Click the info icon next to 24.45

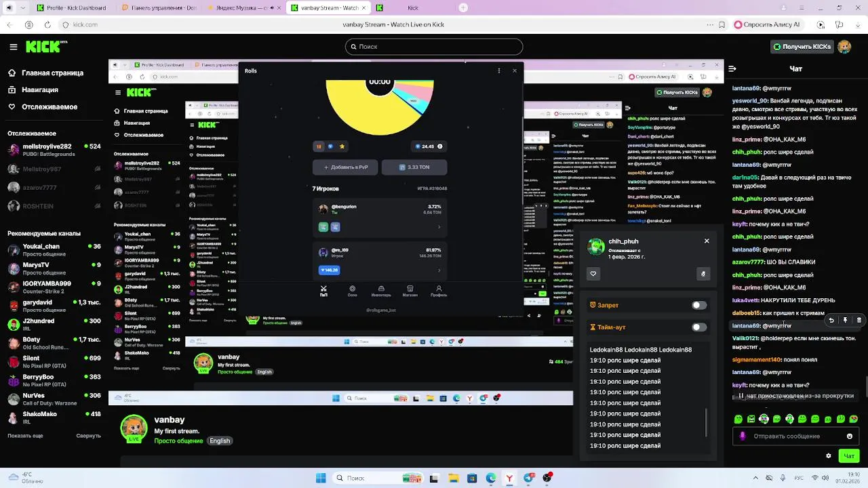[440, 146]
